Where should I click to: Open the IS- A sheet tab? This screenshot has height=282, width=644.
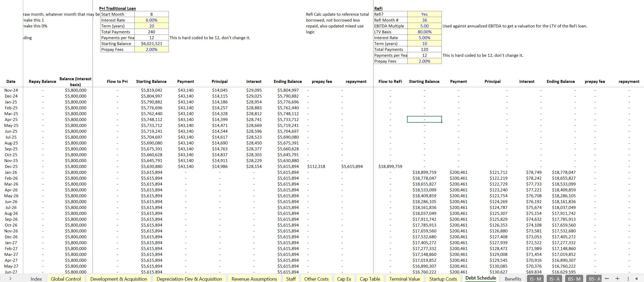(x=554, y=279)
